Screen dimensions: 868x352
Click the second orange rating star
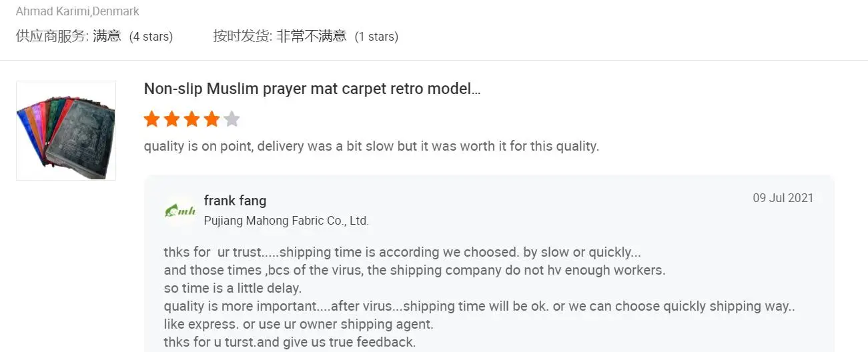pos(172,119)
